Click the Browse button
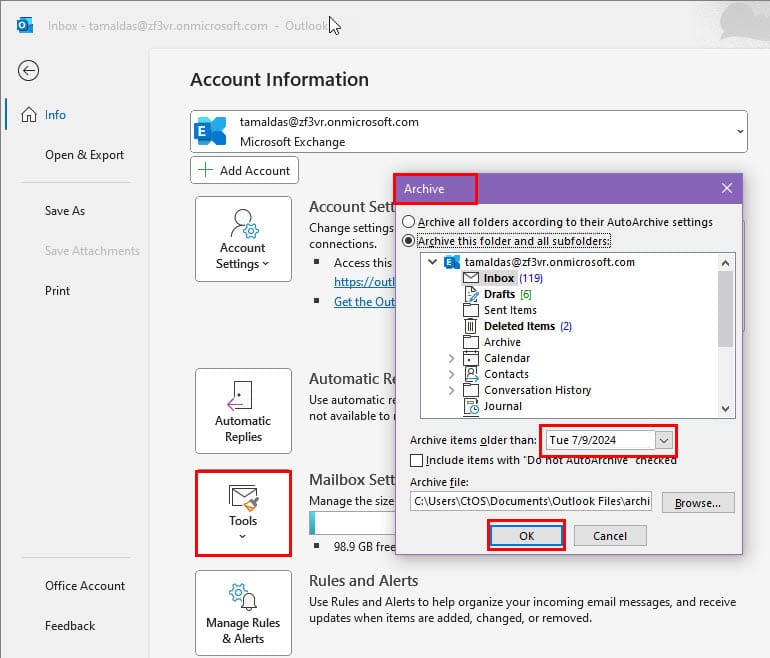Screen dimensions: 770x658 pos(698,502)
